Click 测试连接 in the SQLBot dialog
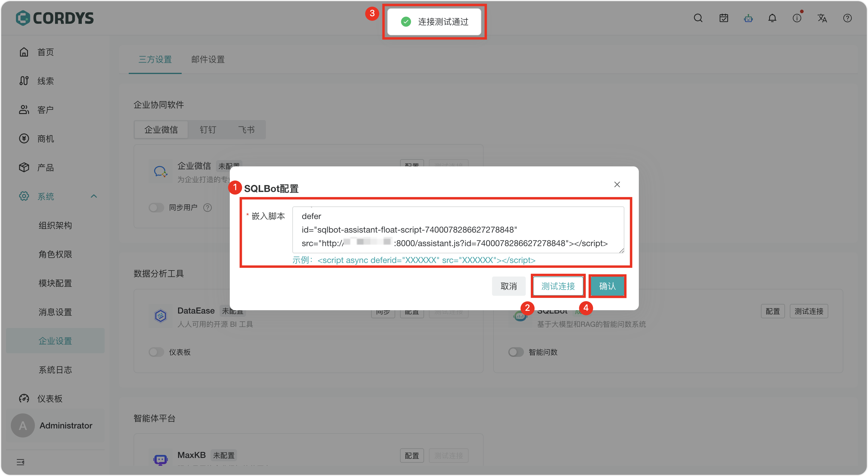 [558, 286]
